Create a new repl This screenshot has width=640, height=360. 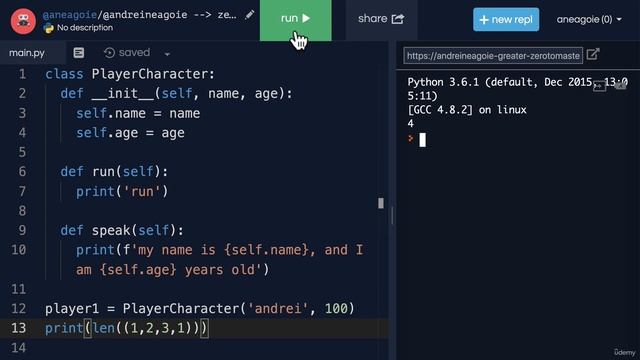506,20
